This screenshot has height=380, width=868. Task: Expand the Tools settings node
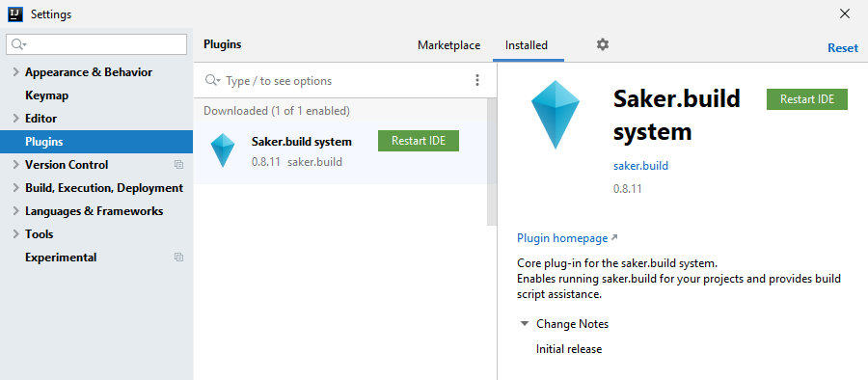[x=15, y=234]
